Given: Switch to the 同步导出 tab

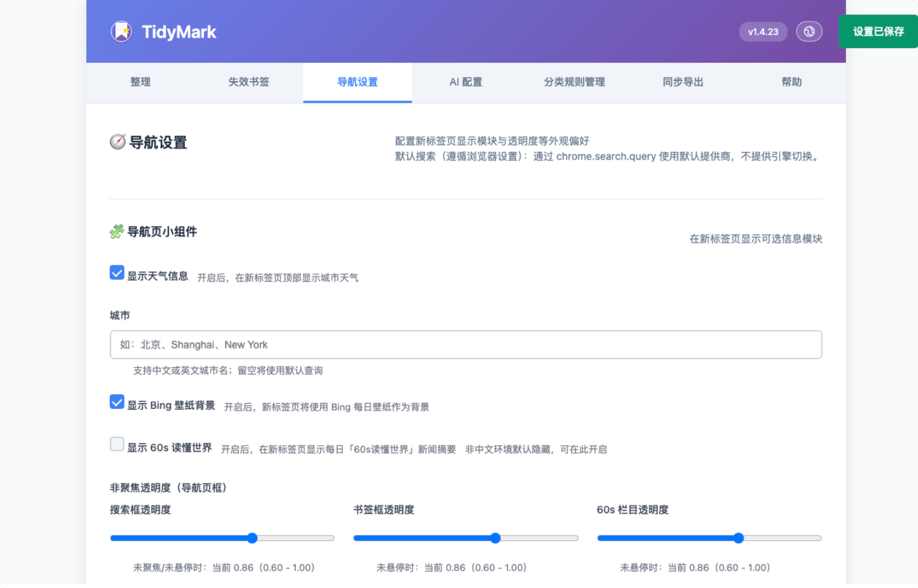Looking at the screenshot, I should tap(682, 82).
